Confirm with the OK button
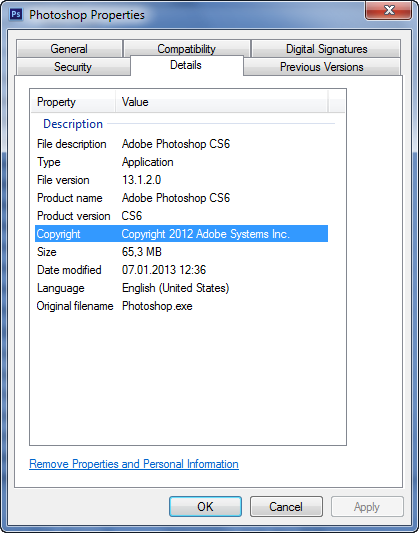The height and width of the screenshot is (533, 419). [205, 506]
